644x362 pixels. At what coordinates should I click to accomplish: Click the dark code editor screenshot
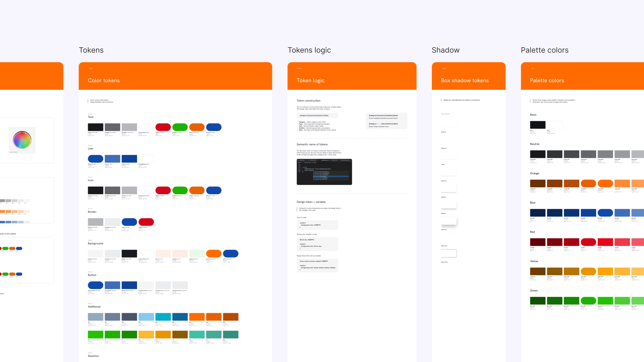[x=324, y=172]
